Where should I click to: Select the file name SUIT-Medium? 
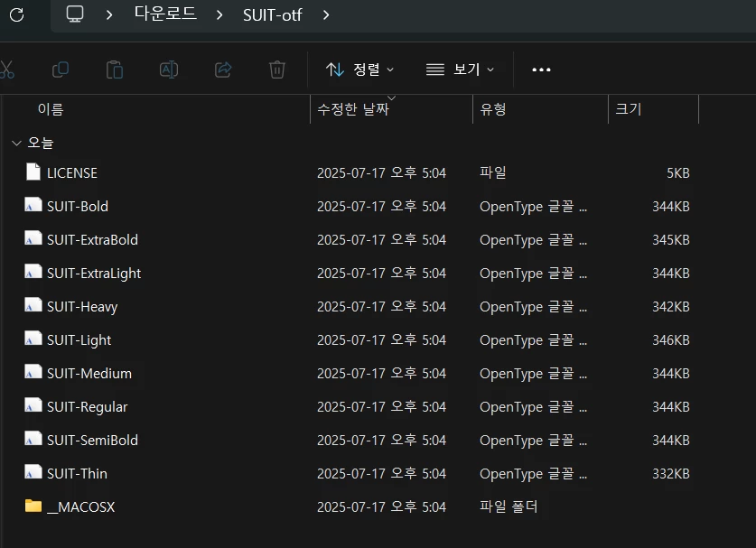tap(89, 374)
